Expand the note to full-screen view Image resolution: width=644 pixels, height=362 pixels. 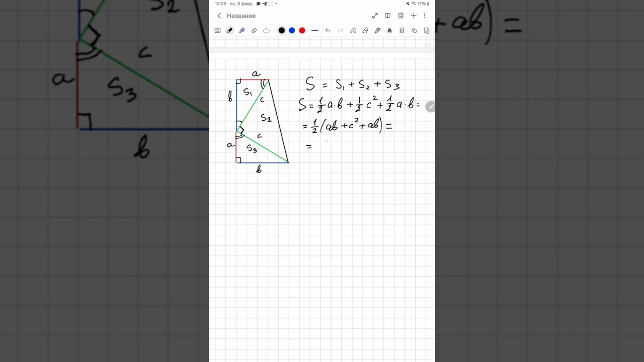click(375, 16)
